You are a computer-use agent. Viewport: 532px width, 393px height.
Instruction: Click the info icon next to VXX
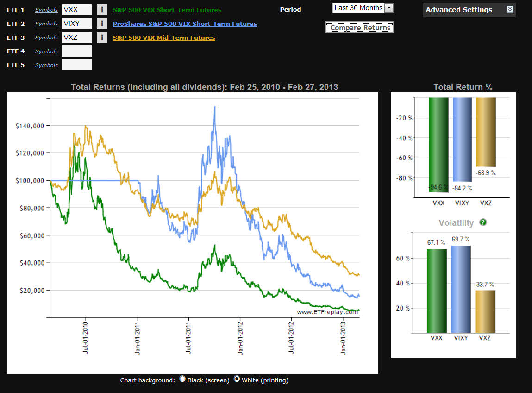(102, 10)
